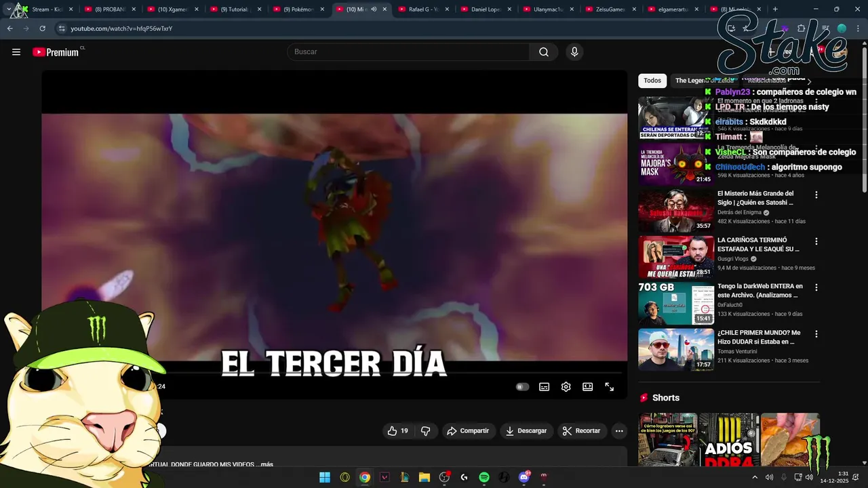The width and height of the screenshot is (868, 488).
Task: Toggle autoplay switch in the player
Action: click(522, 387)
